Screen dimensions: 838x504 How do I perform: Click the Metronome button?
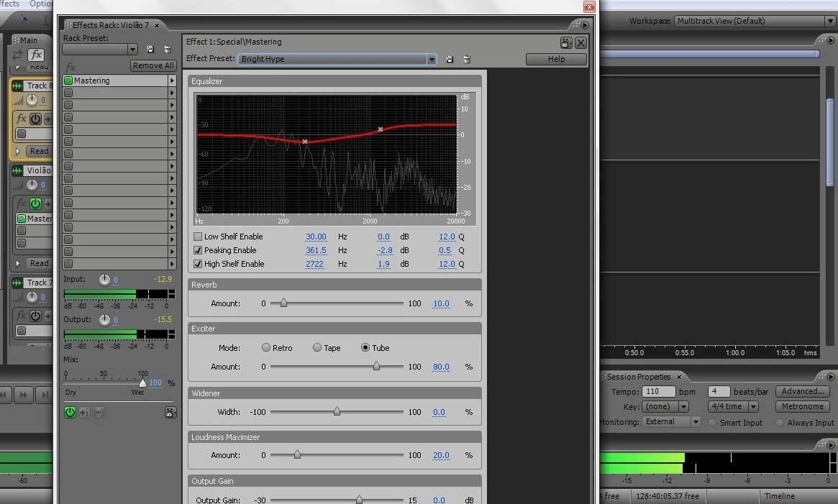click(803, 407)
